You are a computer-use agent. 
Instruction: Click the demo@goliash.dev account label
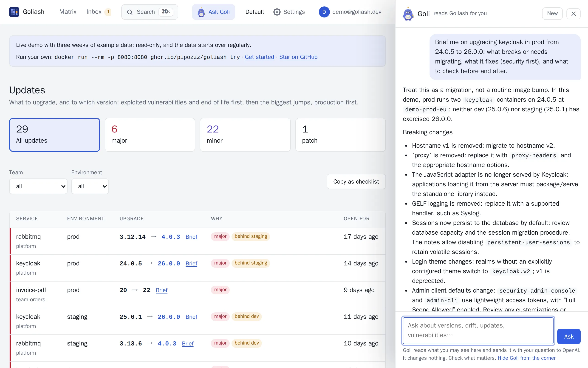357,12
